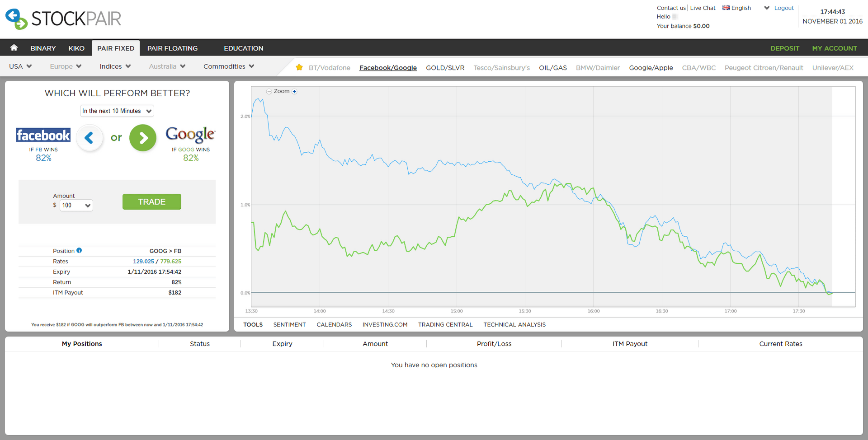
Task: Select the Peugeot Citroen/Renault pair
Action: (x=764, y=68)
